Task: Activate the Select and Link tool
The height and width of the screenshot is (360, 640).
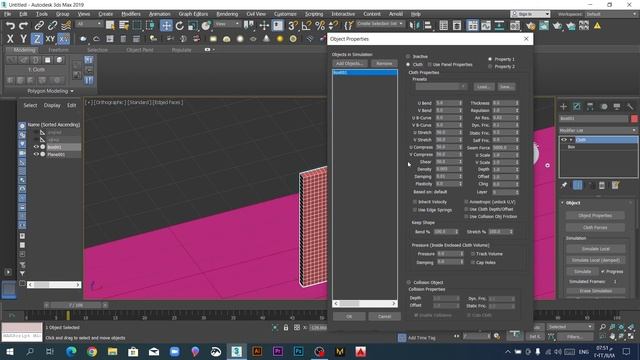Action: click(x=39, y=26)
